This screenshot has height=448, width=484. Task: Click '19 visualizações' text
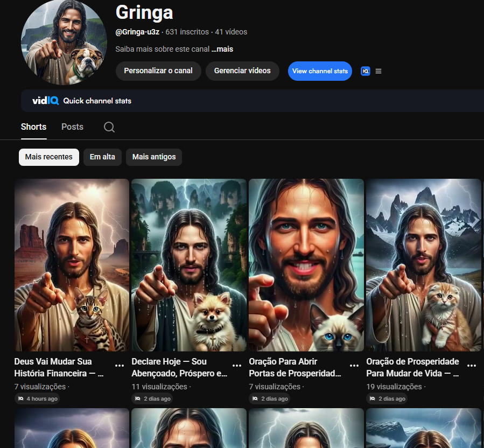(394, 387)
